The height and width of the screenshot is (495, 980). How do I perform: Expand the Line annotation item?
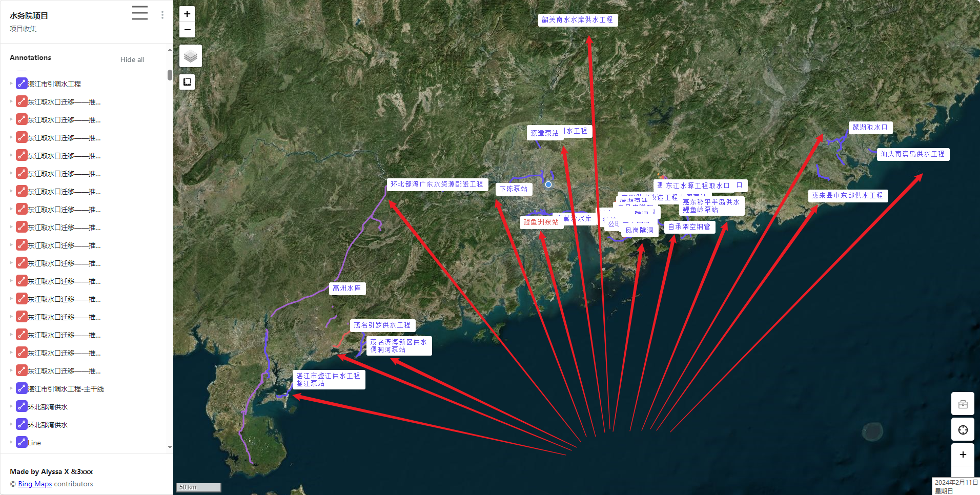coord(11,442)
